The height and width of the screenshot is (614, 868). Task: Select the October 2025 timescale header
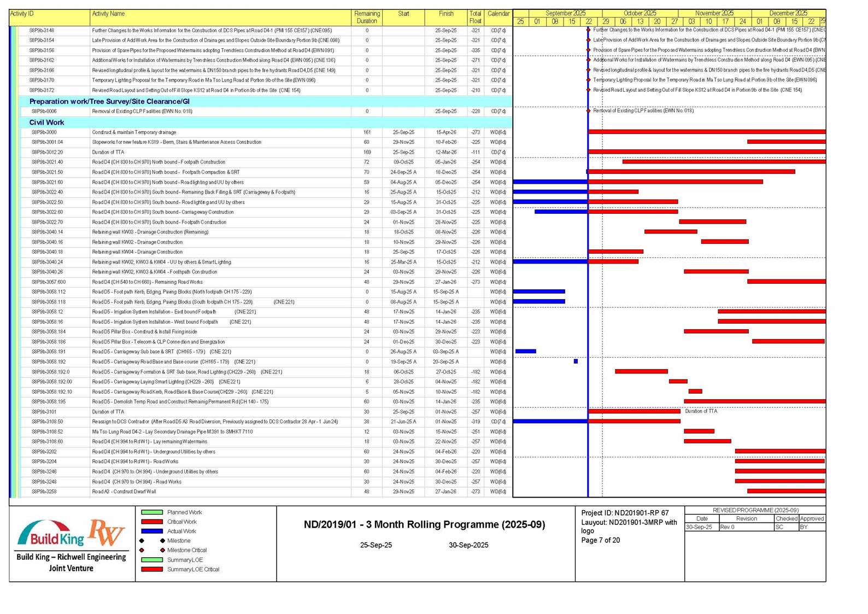tap(640, 13)
